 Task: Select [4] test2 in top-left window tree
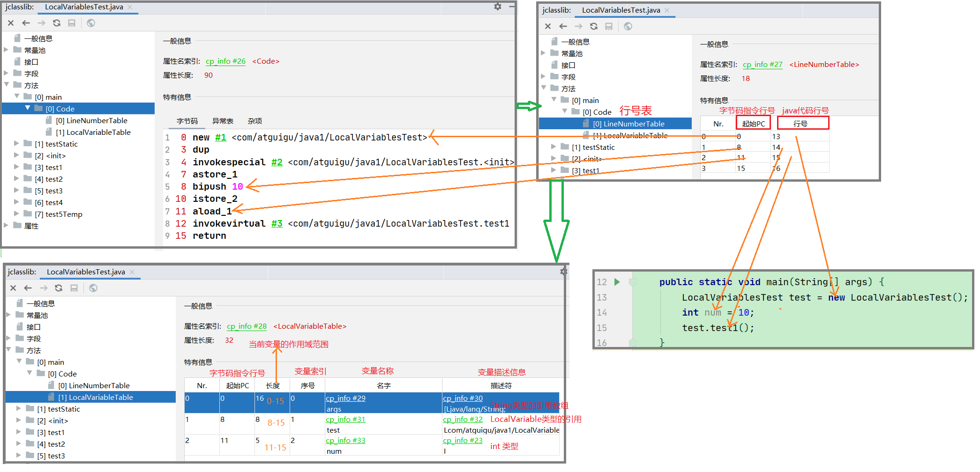48,179
